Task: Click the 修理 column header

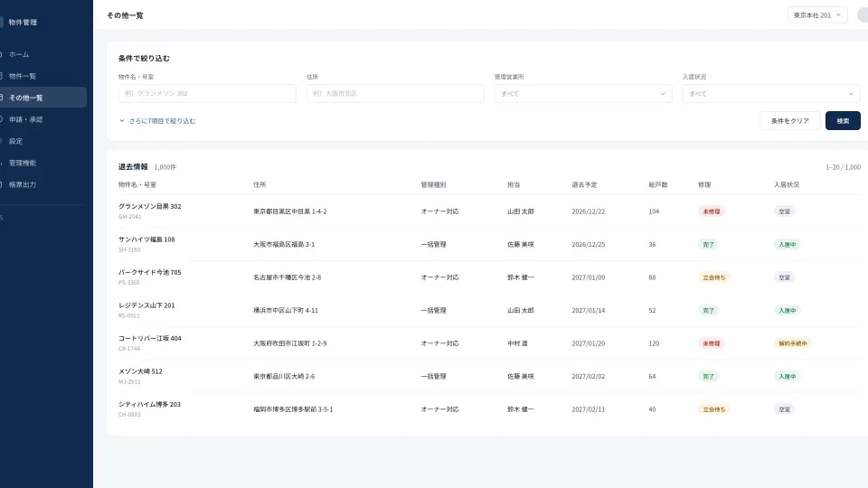Action: click(704, 184)
